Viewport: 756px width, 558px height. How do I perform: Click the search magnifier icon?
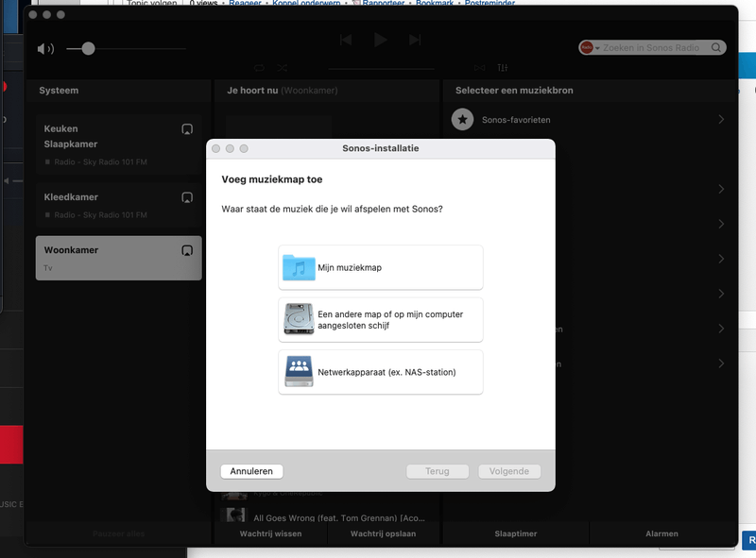click(x=716, y=47)
